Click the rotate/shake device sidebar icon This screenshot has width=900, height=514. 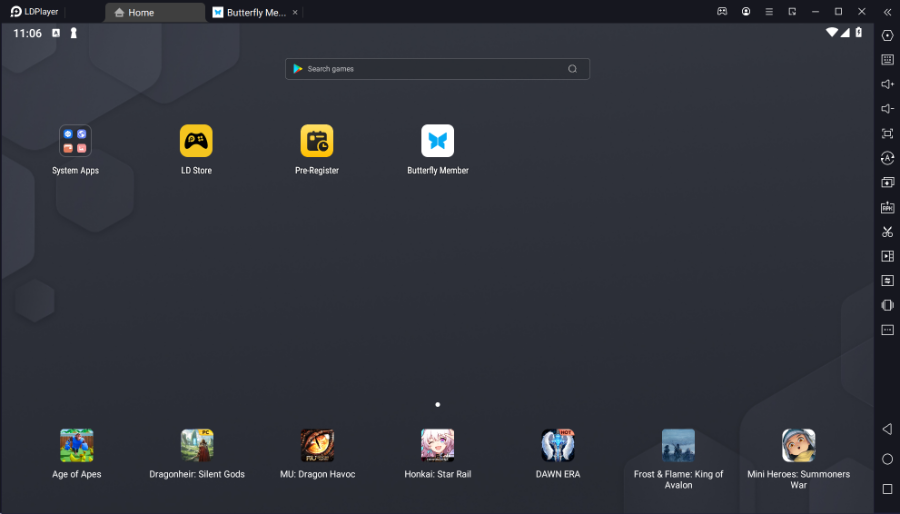(887, 305)
